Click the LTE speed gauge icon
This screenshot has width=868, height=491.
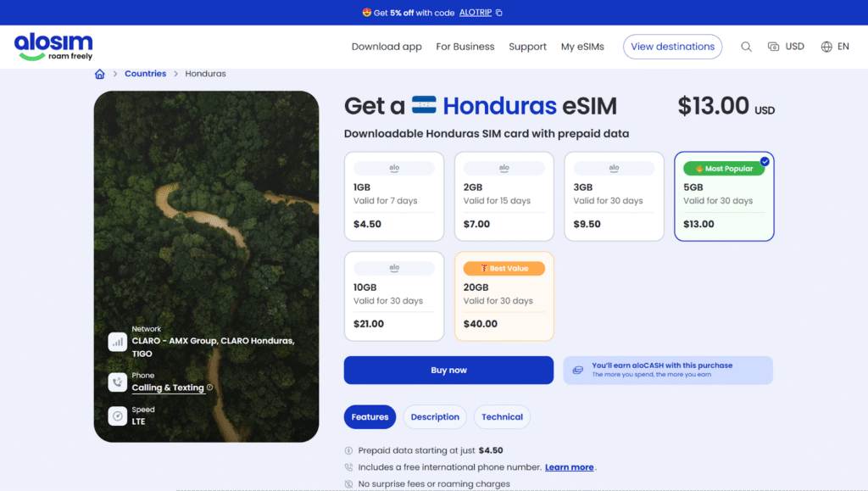click(117, 416)
